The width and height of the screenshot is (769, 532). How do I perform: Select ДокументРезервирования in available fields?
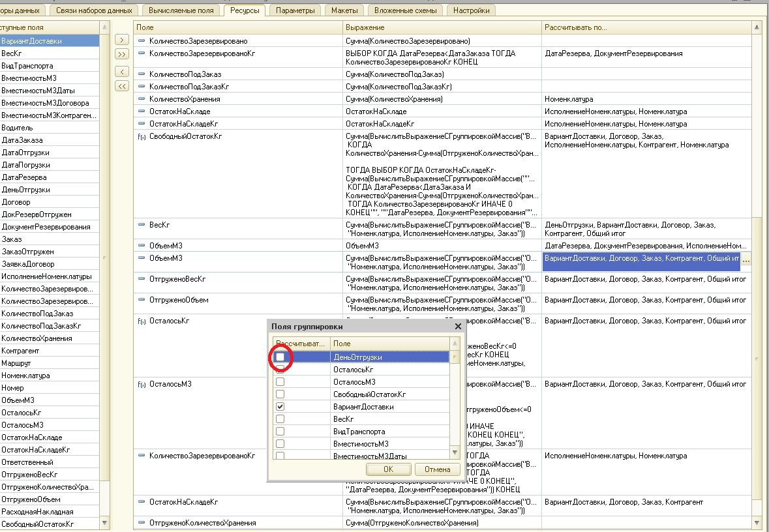pos(50,227)
